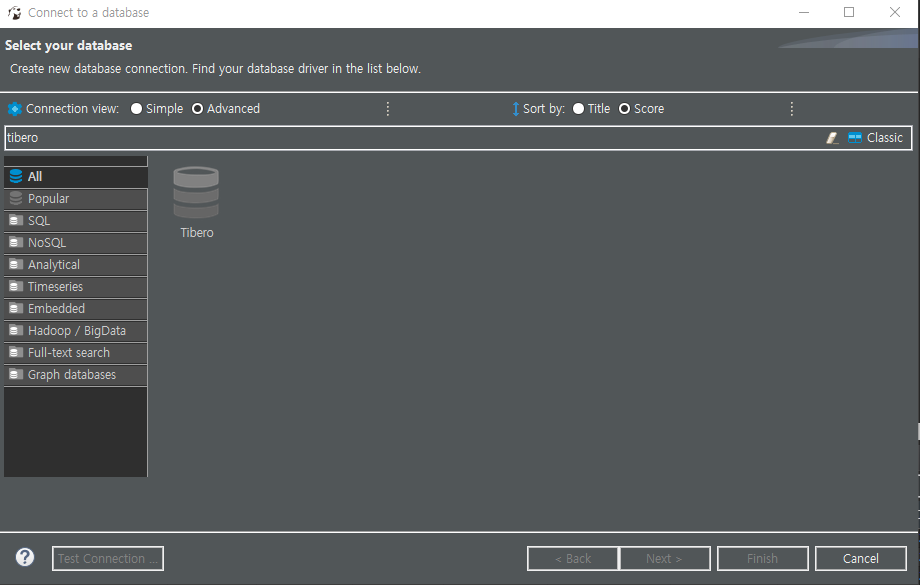Select the Hadoop / BigData category
Viewport: 920px width, 585px height.
coord(76,331)
